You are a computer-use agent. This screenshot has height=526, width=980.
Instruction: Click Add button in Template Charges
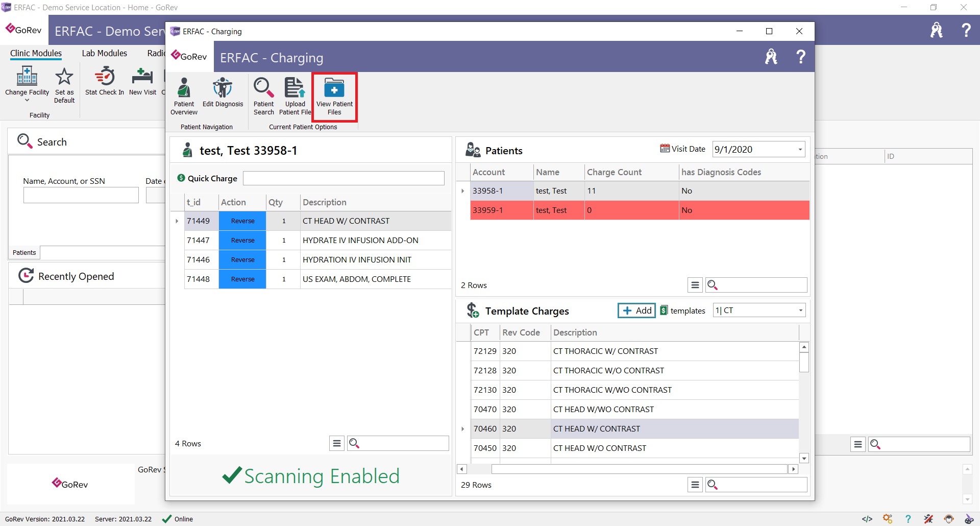pyautogui.click(x=636, y=310)
